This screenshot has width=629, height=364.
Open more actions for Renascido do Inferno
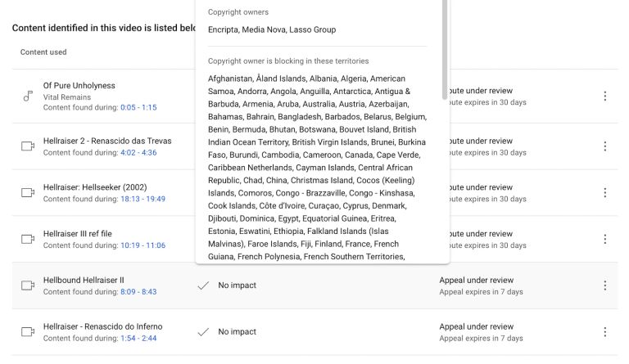(605, 332)
